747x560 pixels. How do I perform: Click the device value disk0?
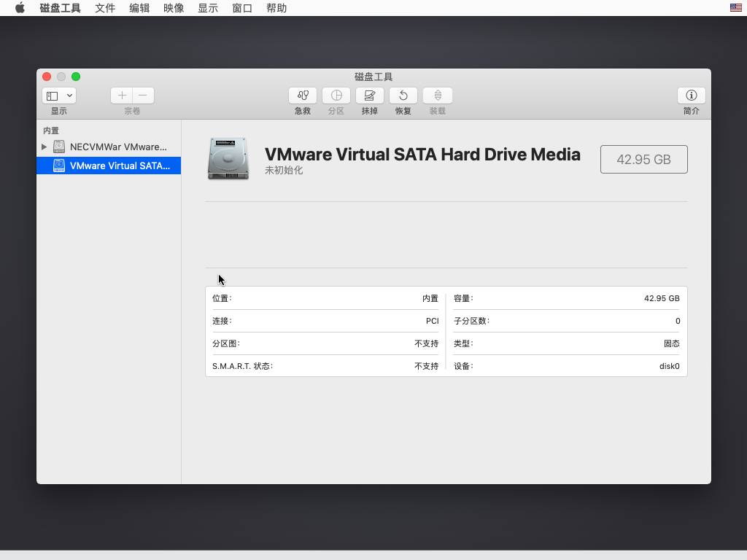[x=670, y=366]
